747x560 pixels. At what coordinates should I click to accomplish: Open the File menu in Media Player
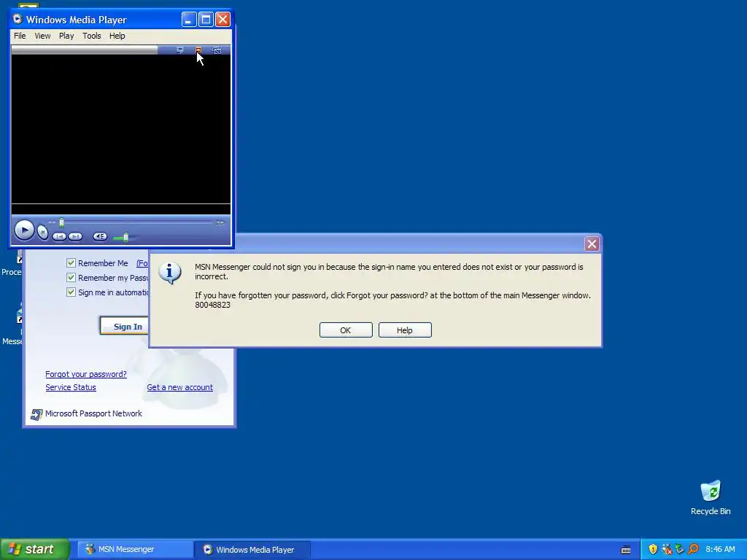pos(20,36)
